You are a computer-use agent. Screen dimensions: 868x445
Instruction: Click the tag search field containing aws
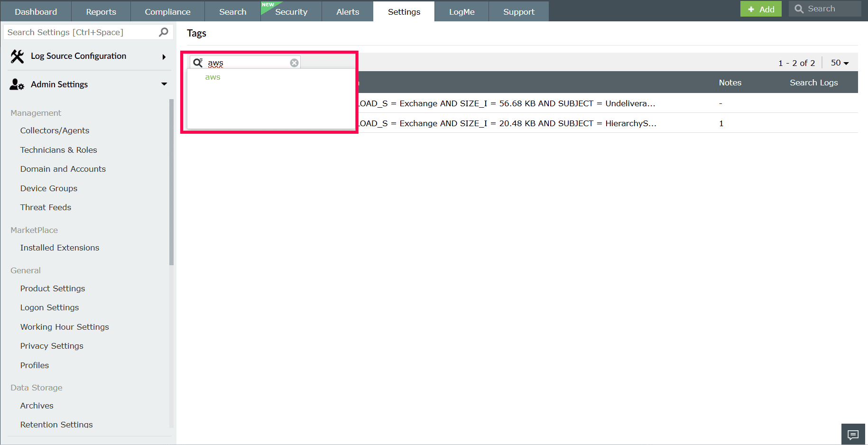[x=245, y=63]
